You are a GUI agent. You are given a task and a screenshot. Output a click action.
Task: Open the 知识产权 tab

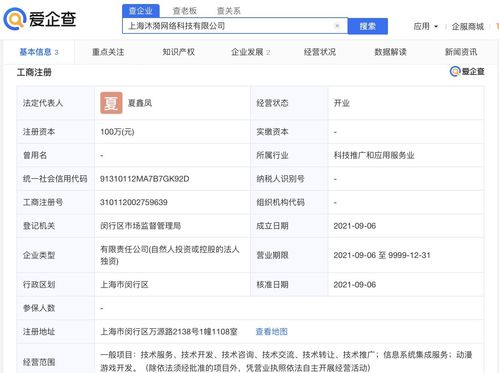178,52
